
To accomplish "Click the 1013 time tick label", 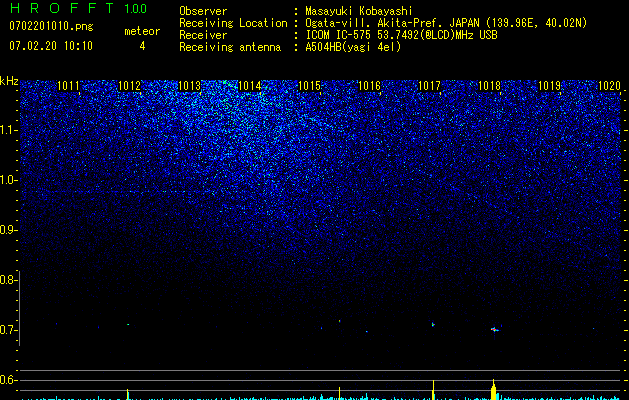I will (189, 86).
